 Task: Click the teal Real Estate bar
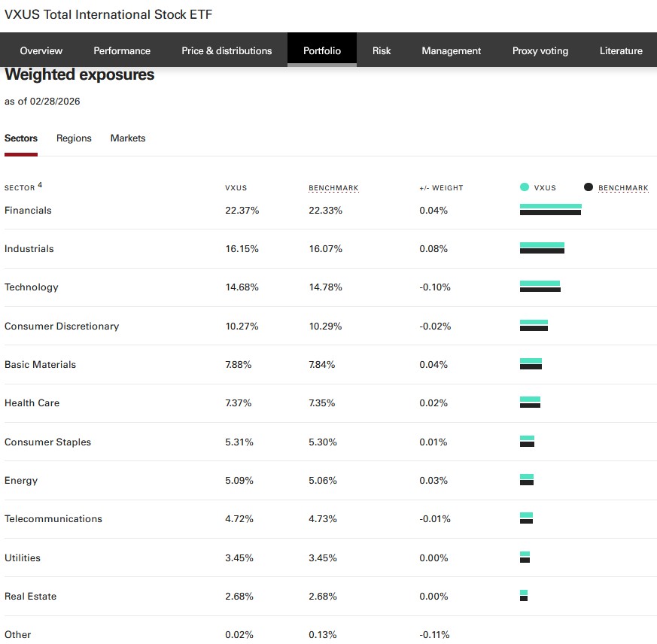(x=524, y=592)
